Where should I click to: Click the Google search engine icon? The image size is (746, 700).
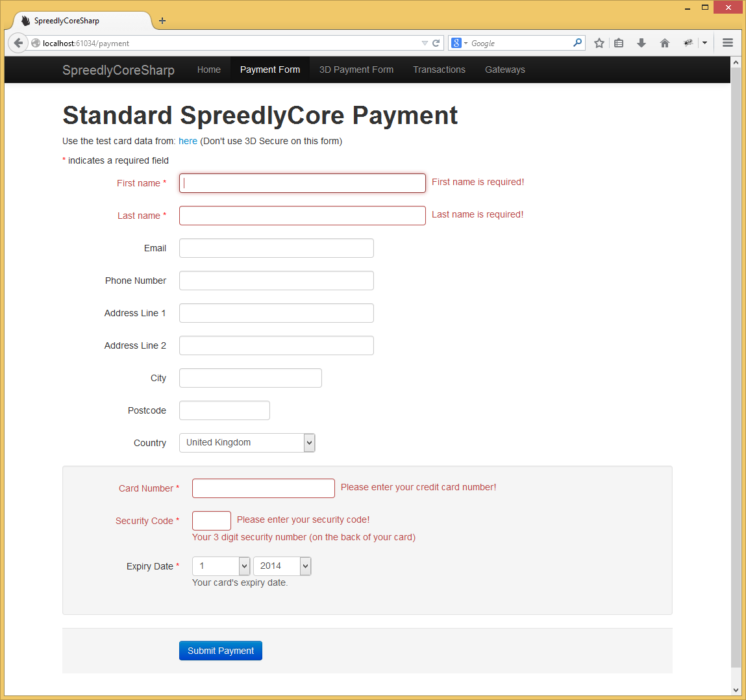click(x=456, y=44)
